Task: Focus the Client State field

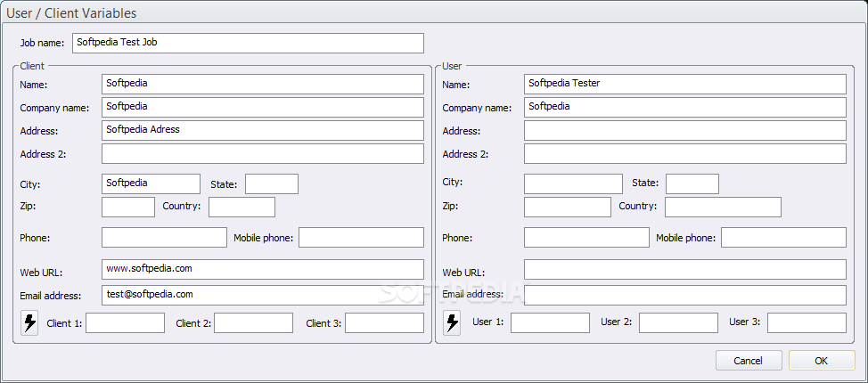Action: click(272, 183)
